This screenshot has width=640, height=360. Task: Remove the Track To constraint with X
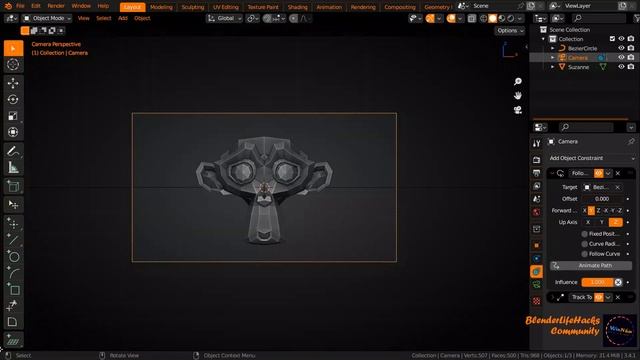click(618, 298)
